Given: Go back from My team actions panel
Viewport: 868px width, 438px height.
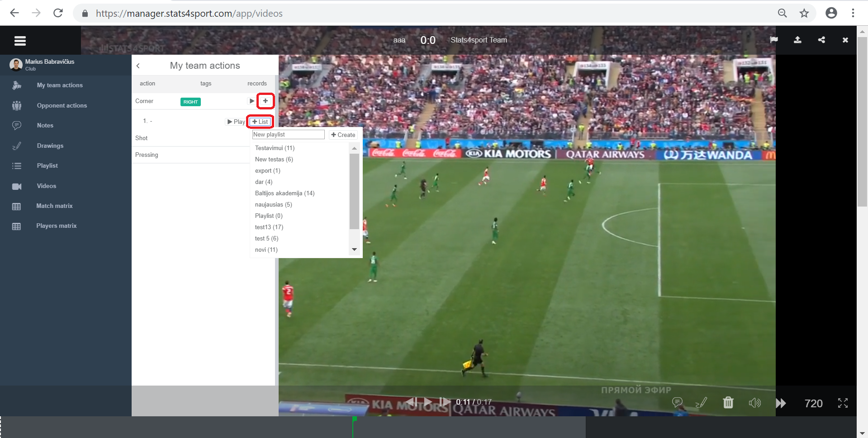Looking at the screenshot, I should 138,66.
